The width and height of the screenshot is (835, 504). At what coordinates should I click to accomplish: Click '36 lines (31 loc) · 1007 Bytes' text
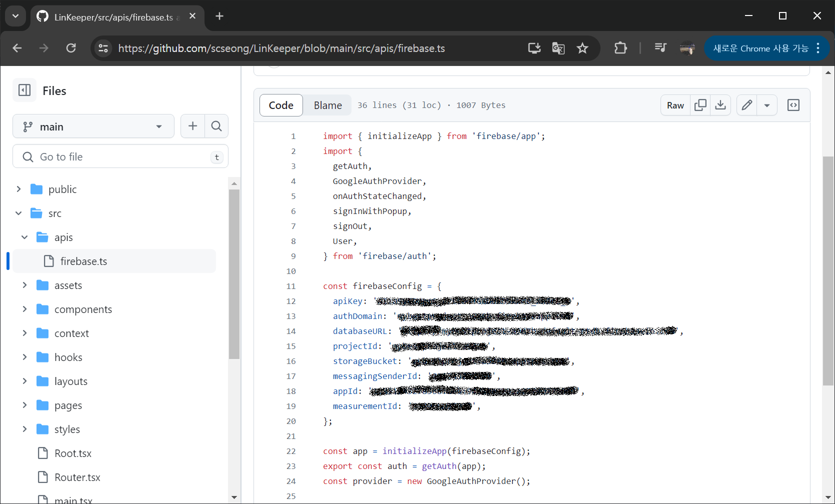431,105
